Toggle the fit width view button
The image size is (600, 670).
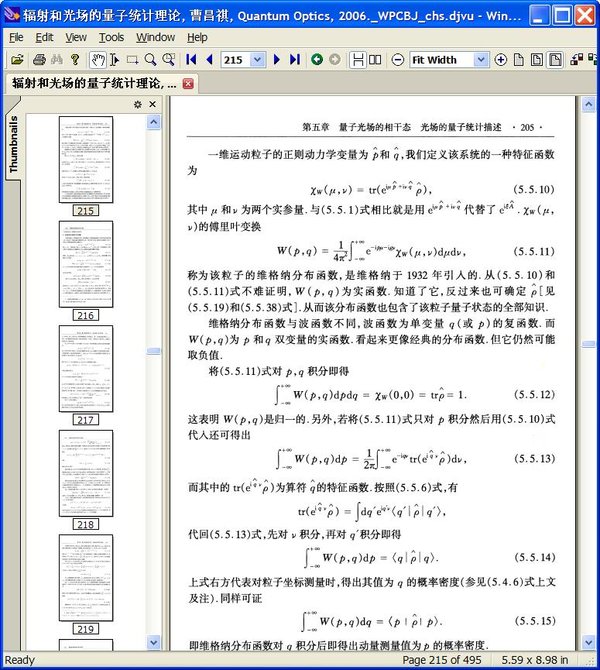[555, 60]
